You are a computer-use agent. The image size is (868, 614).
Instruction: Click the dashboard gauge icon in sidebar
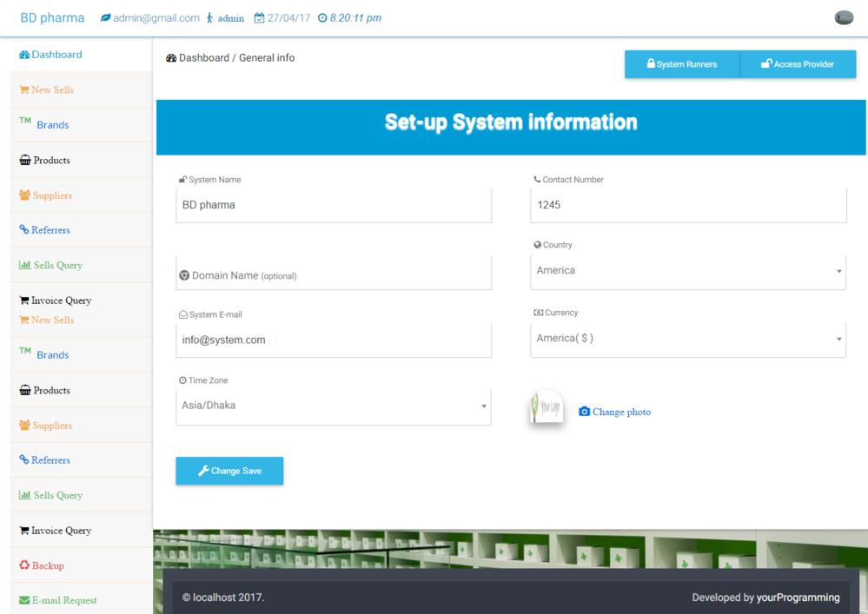tap(24, 55)
